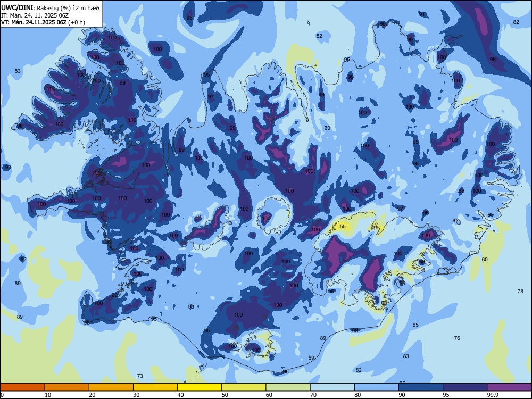Viewport: 532px width, 399px height.
Task: Select the bright yellow 40–50 legend swatch
Action: [199, 387]
